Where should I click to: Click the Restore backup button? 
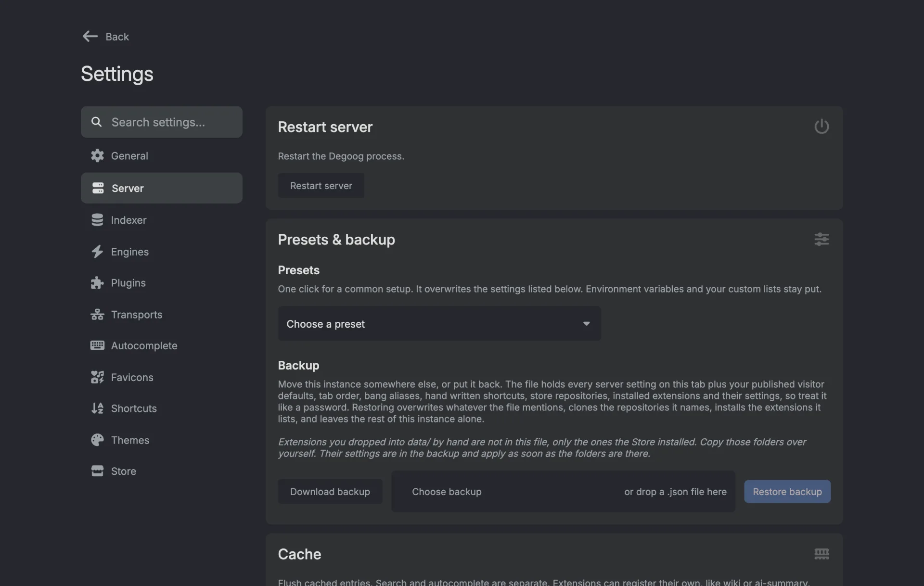tap(787, 492)
